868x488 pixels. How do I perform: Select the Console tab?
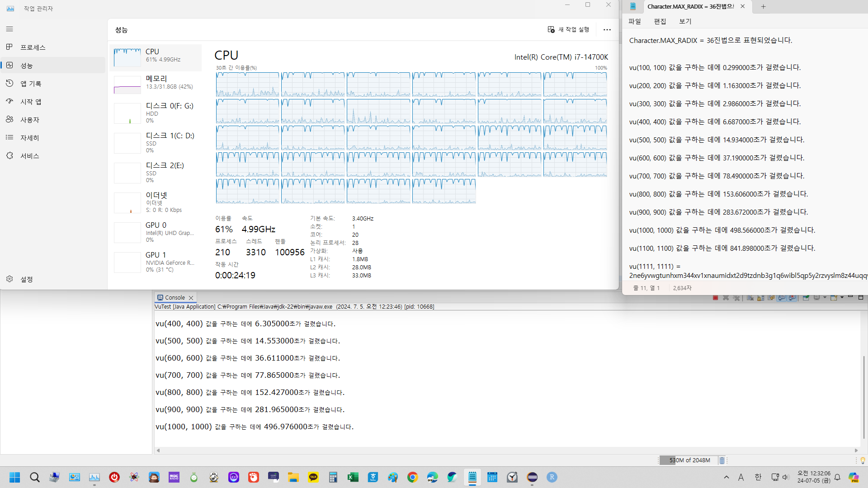point(175,297)
